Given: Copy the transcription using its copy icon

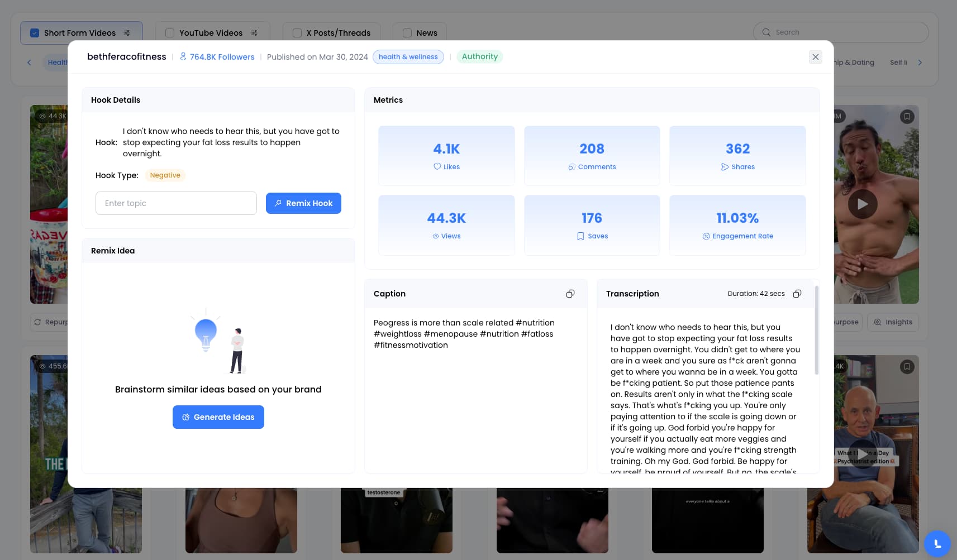Looking at the screenshot, I should (x=797, y=294).
